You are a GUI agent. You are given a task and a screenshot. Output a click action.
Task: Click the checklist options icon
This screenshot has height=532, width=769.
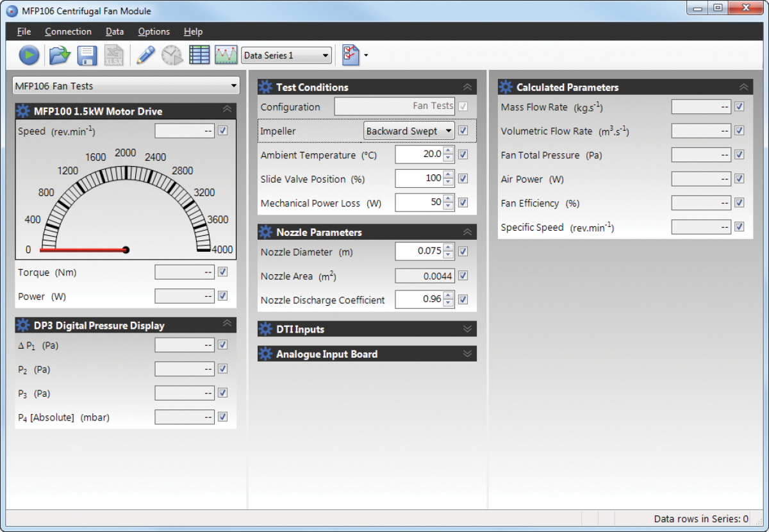[x=351, y=55]
